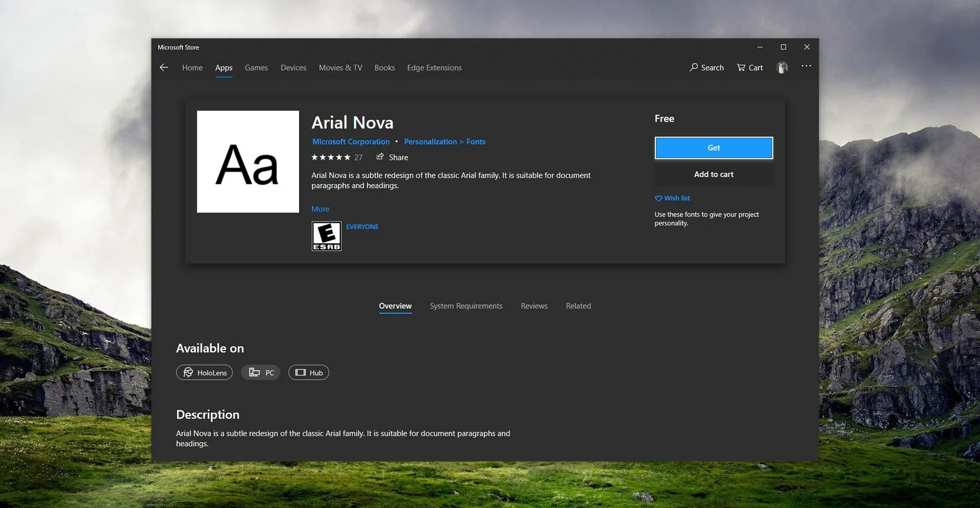Open the Devices tab
The width and height of the screenshot is (980, 508).
[x=293, y=67]
